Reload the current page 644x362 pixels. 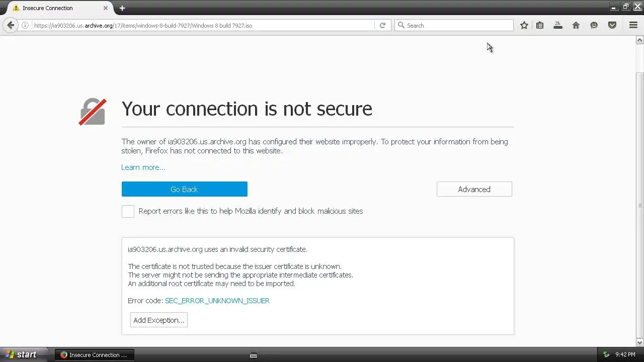(382, 25)
